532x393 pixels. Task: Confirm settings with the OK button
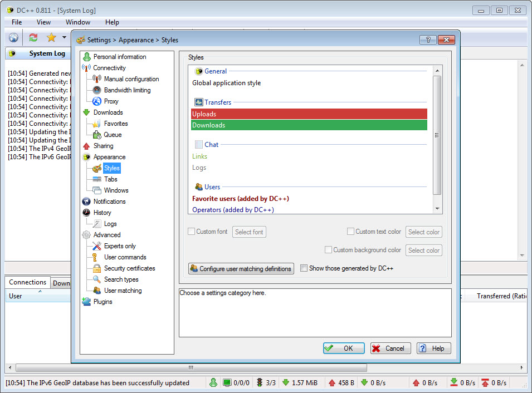tap(344, 348)
